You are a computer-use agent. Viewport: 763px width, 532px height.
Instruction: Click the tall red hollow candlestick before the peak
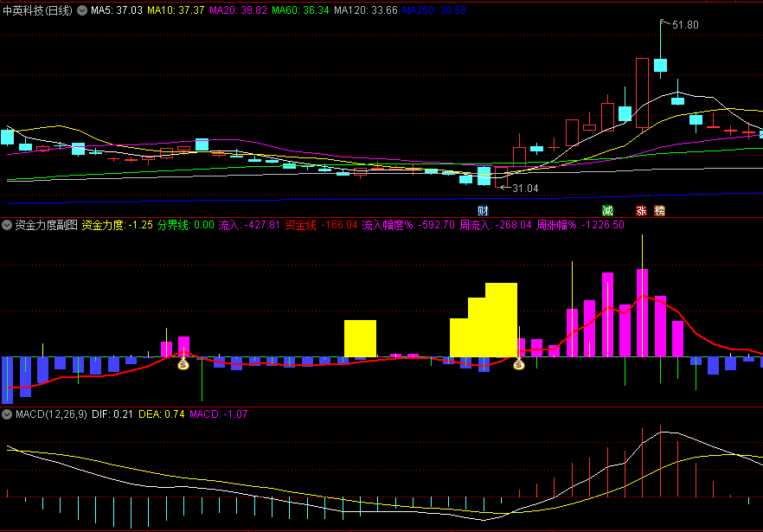(642, 93)
